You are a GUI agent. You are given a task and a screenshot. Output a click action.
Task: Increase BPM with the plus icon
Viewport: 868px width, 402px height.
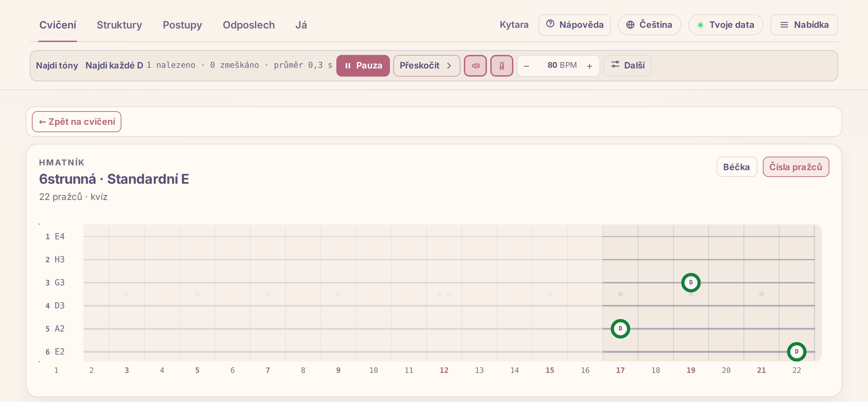tap(590, 66)
